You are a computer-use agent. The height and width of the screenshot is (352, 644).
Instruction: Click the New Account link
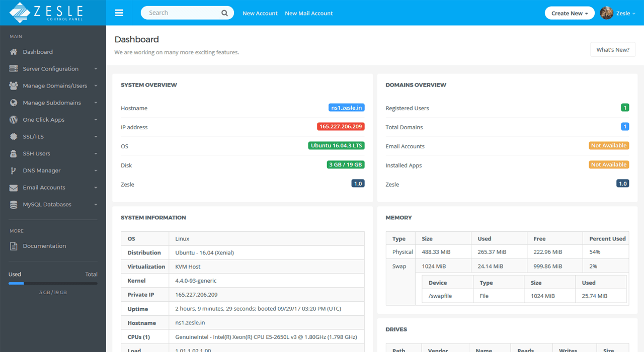pos(260,14)
